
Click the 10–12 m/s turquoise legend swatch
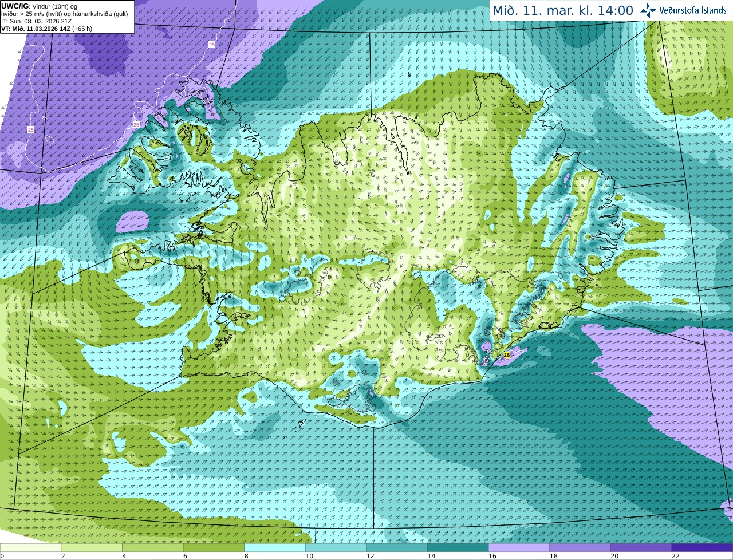336,547
